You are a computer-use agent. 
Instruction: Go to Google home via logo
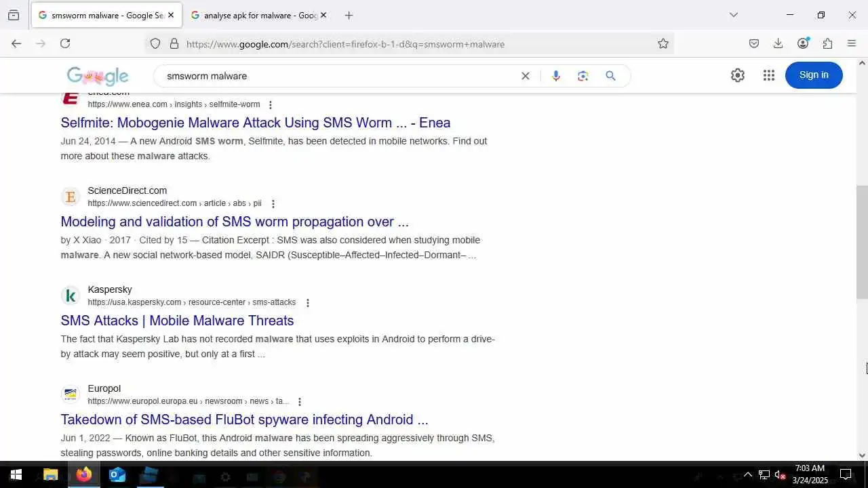click(x=98, y=76)
